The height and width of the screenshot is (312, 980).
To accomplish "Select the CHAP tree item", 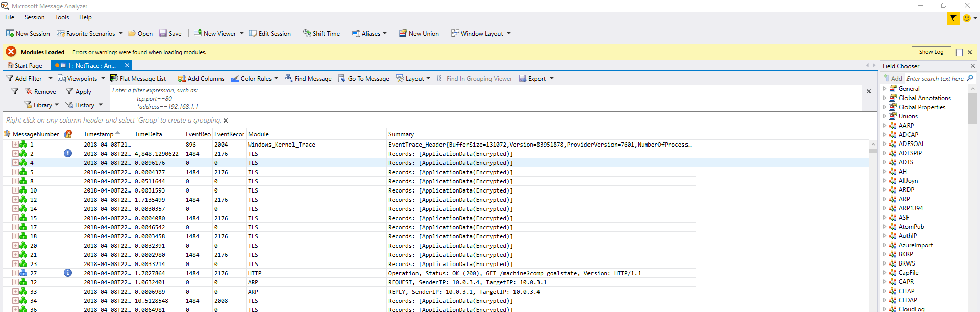I will [x=906, y=291].
